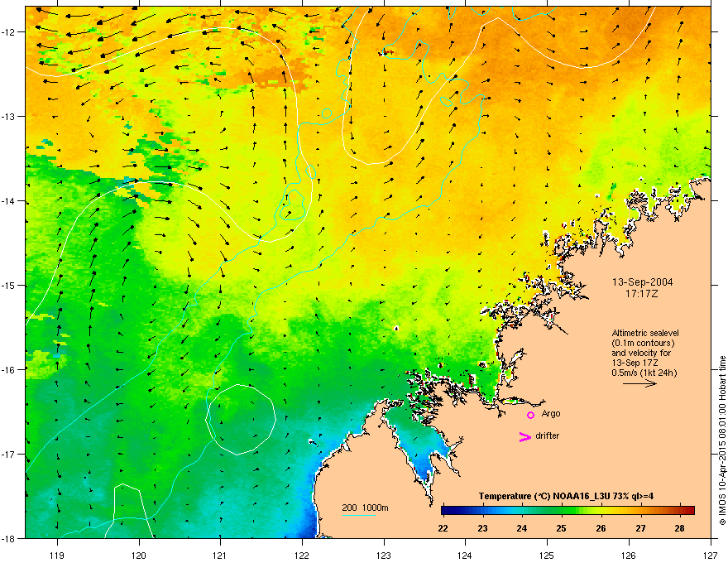The width and height of the screenshot is (728, 563).
Task: Click the 'Altimetric sealevel' caption line
Action: pos(645,333)
